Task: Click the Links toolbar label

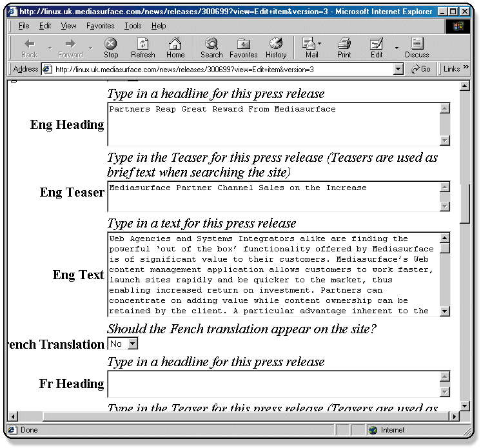Action: tap(451, 70)
